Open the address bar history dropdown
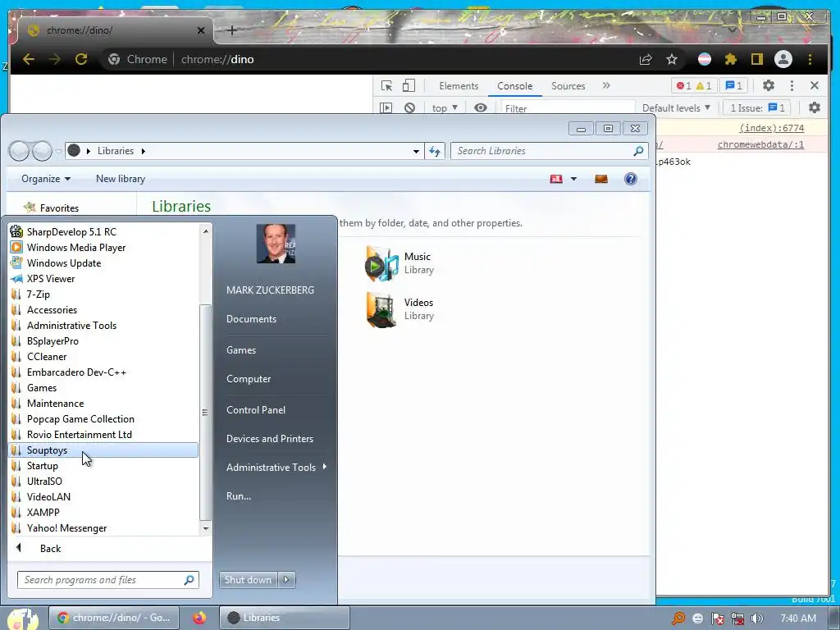This screenshot has height=630, width=840. click(x=416, y=152)
